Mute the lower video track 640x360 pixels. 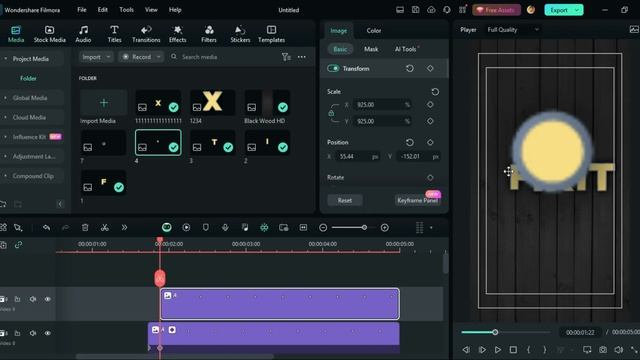(x=33, y=333)
